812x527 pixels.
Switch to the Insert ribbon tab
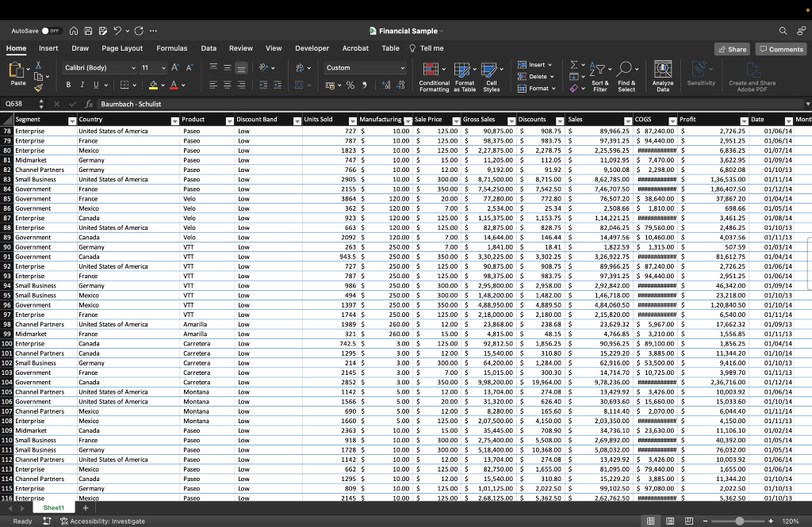coord(48,48)
